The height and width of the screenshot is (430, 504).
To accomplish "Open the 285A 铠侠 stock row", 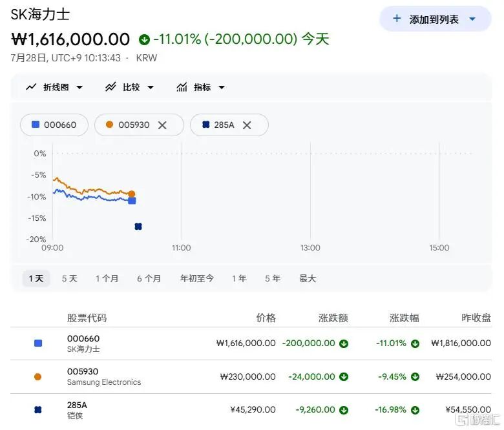I will pyautogui.click(x=251, y=410).
